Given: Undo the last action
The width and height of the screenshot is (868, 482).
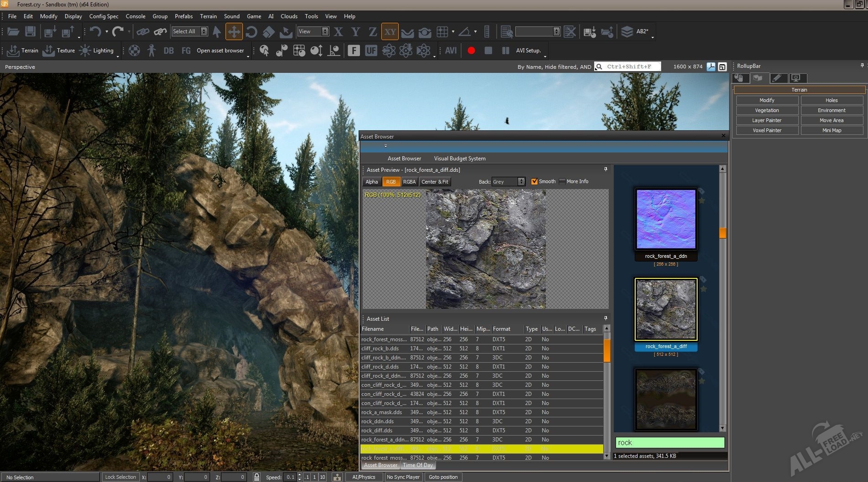Looking at the screenshot, I should coord(95,31).
